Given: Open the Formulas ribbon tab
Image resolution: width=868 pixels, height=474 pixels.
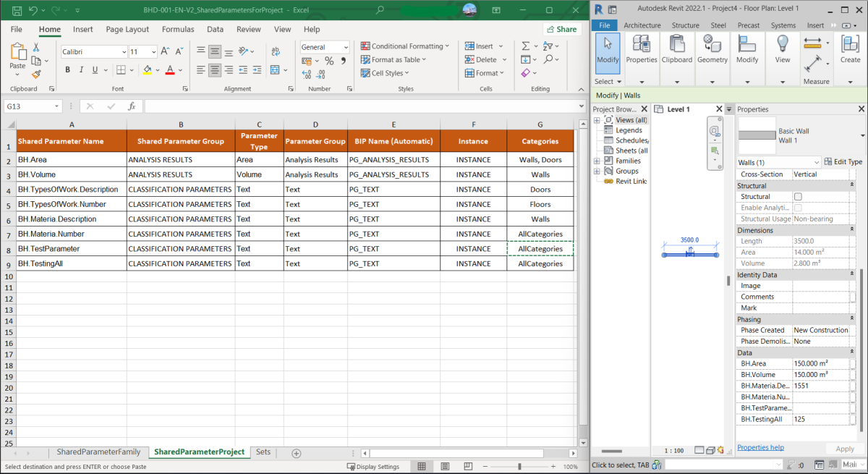Looking at the screenshot, I should click(177, 30).
